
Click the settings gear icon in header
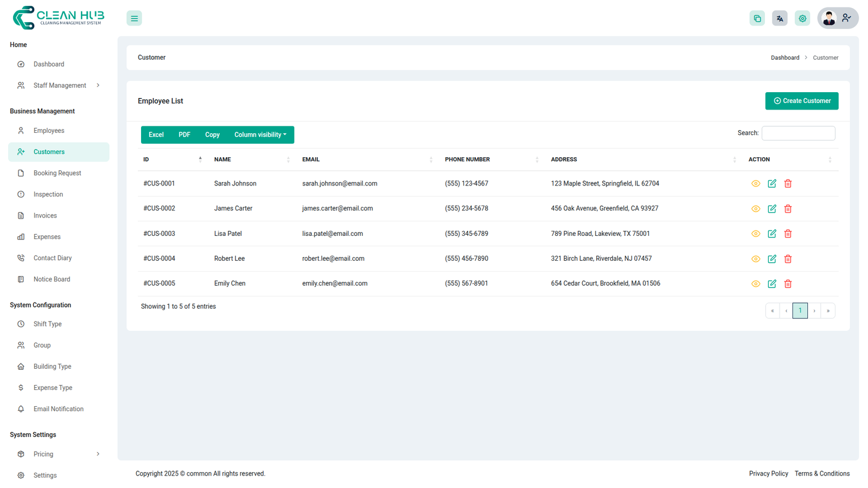pyautogui.click(x=802, y=18)
